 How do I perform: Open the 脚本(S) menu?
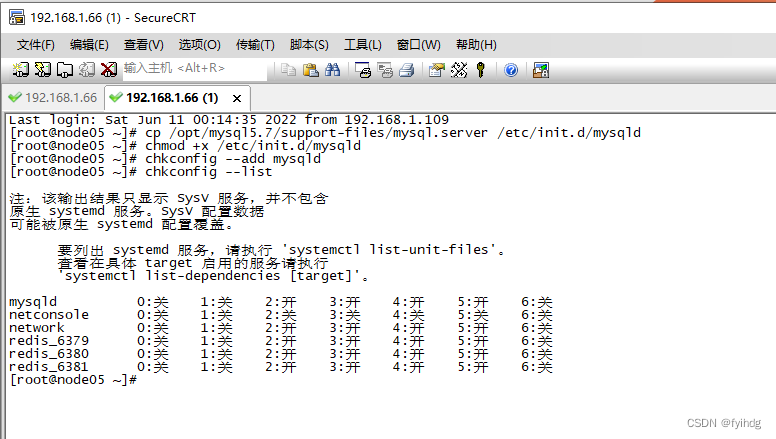click(x=309, y=45)
